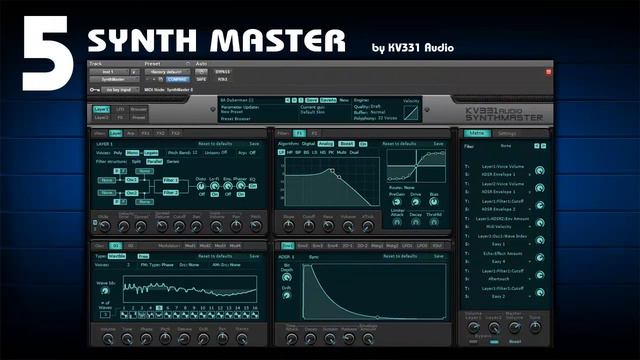
Task: Toggle Lo-Fi effect On switch
Action: [214, 194]
